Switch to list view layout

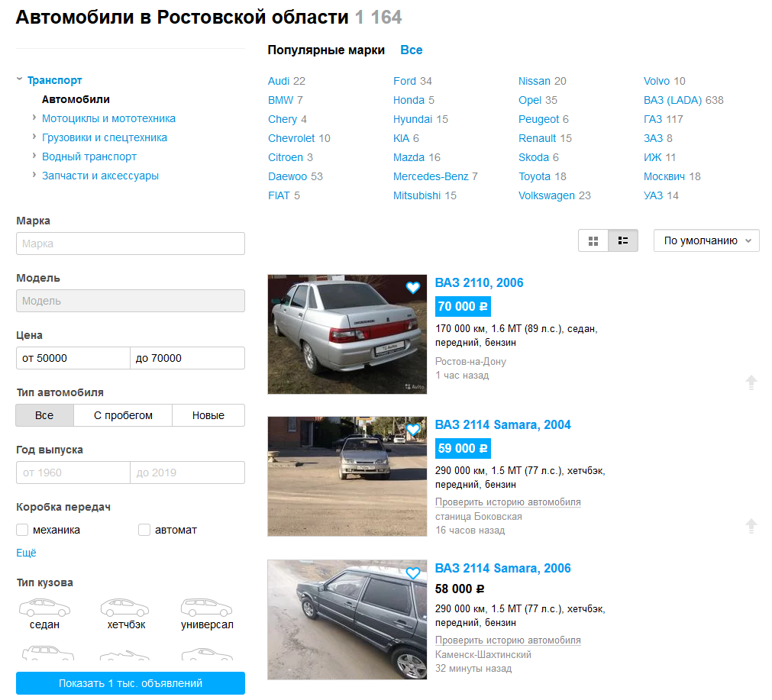coord(623,240)
